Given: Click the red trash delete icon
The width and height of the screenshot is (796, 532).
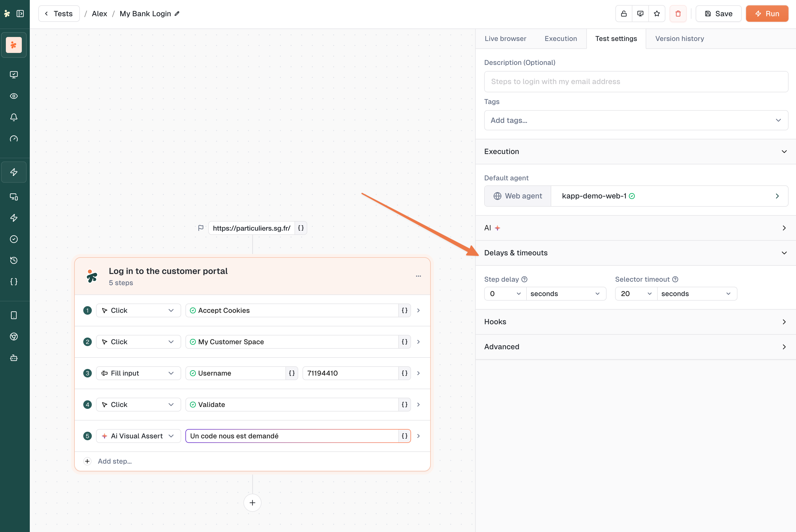Looking at the screenshot, I should click(678, 14).
